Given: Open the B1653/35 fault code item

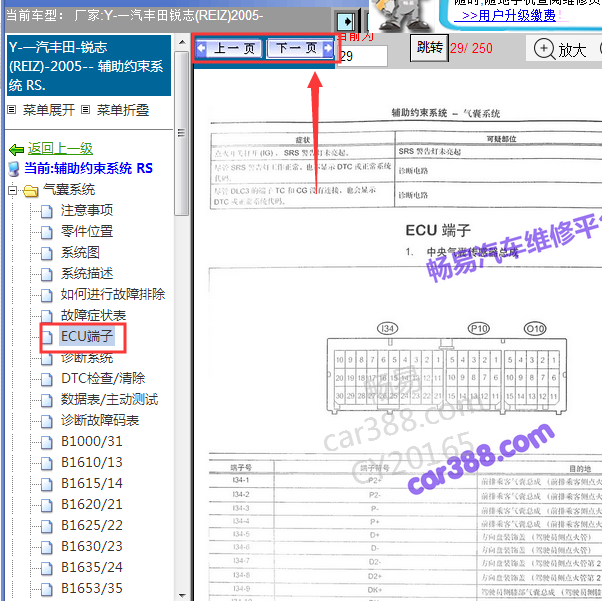Looking at the screenshot, I should 92,588.
